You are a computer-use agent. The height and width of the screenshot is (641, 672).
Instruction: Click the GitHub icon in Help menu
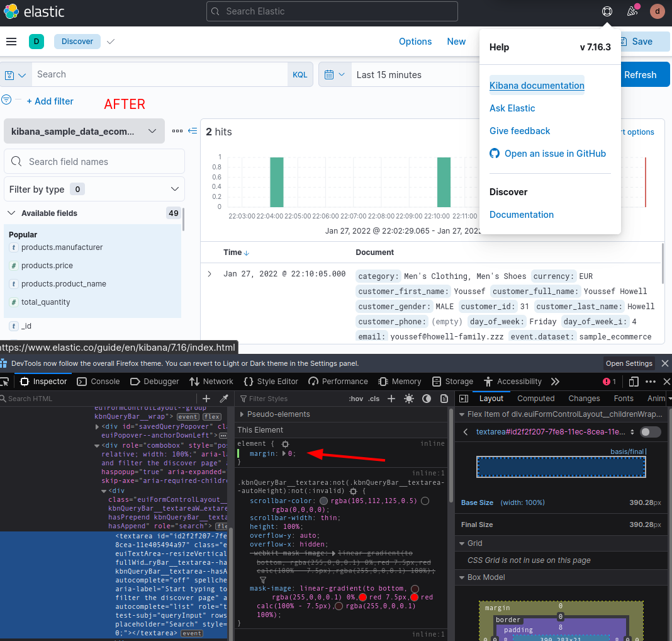point(495,154)
